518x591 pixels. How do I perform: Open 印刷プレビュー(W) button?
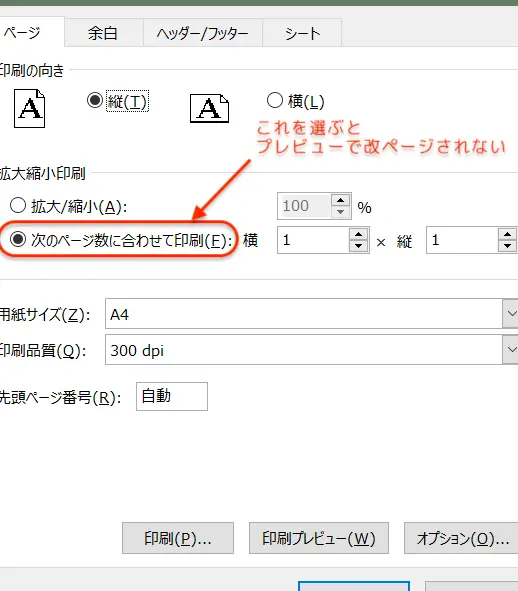pos(319,538)
